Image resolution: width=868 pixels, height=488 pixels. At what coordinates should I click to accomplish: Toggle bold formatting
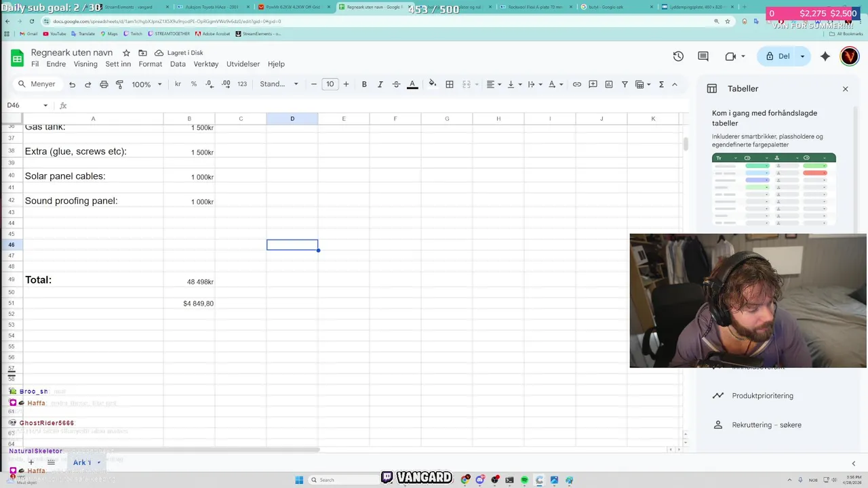click(364, 84)
